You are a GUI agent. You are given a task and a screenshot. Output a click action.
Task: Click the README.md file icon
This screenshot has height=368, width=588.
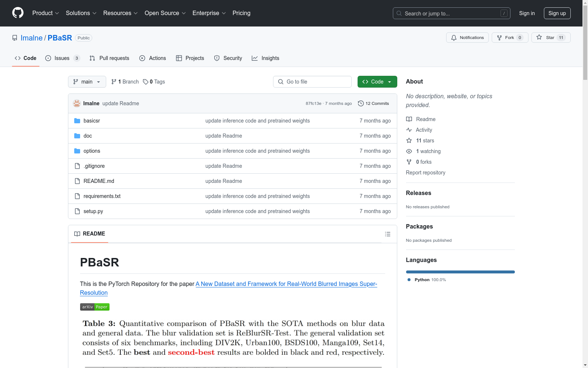click(77, 181)
